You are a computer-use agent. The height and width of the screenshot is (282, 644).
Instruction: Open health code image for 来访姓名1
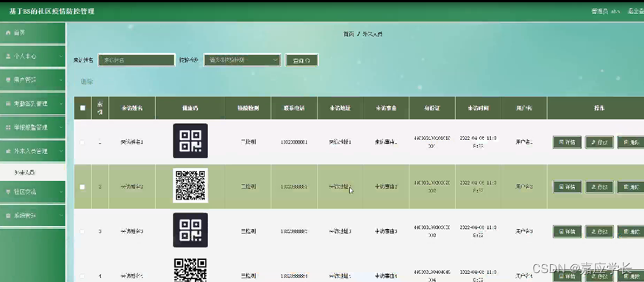point(190,141)
